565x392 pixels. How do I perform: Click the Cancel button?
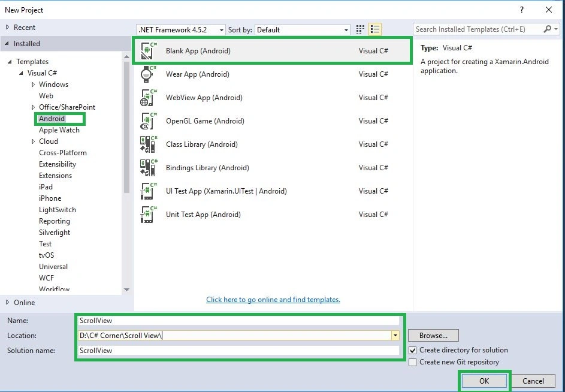[x=533, y=381]
